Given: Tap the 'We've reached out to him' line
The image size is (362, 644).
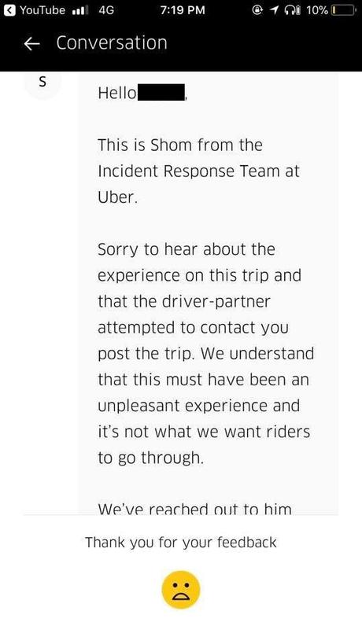Looking at the screenshot, I should pyautogui.click(x=194, y=510).
